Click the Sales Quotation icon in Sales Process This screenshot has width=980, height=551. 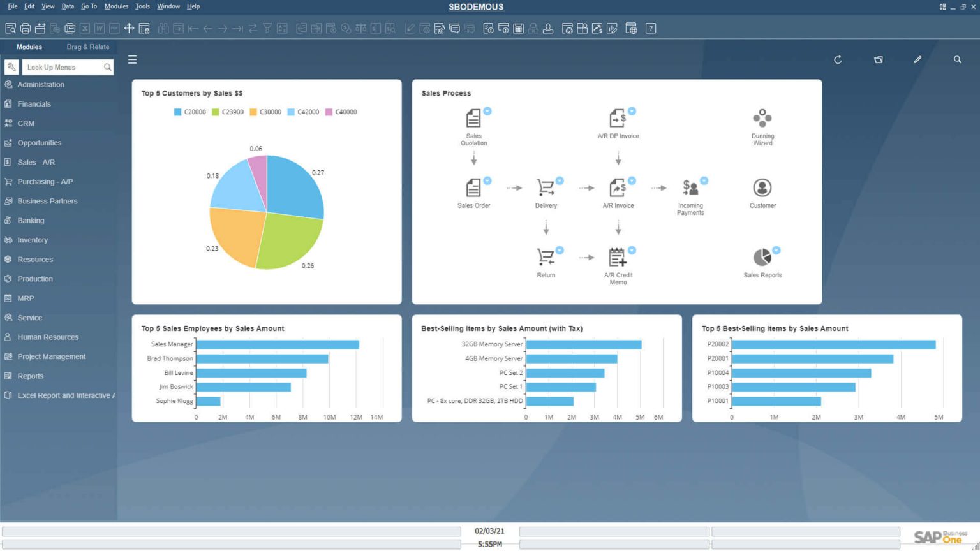[473, 118]
